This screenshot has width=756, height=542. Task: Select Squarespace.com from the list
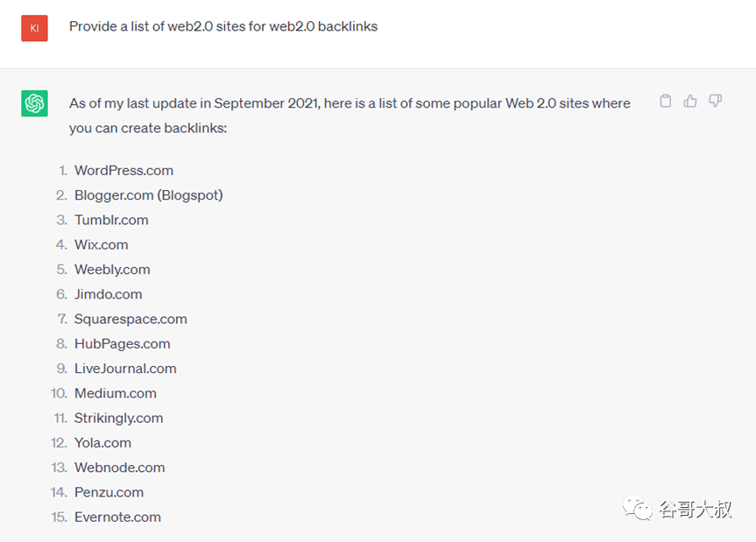[131, 319]
